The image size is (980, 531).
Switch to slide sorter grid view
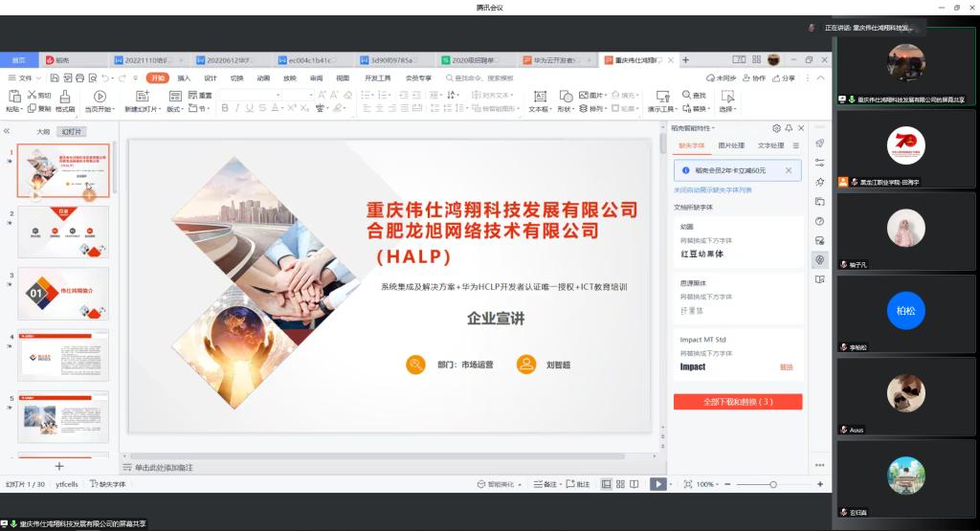click(x=622, y=484)
